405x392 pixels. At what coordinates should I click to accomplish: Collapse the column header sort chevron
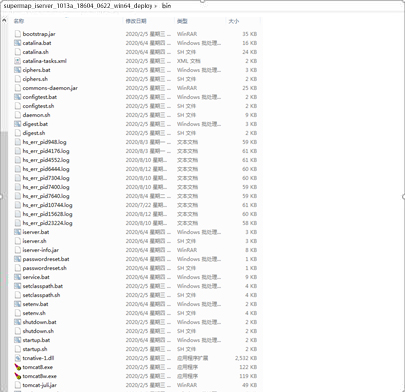pos(4,21)
